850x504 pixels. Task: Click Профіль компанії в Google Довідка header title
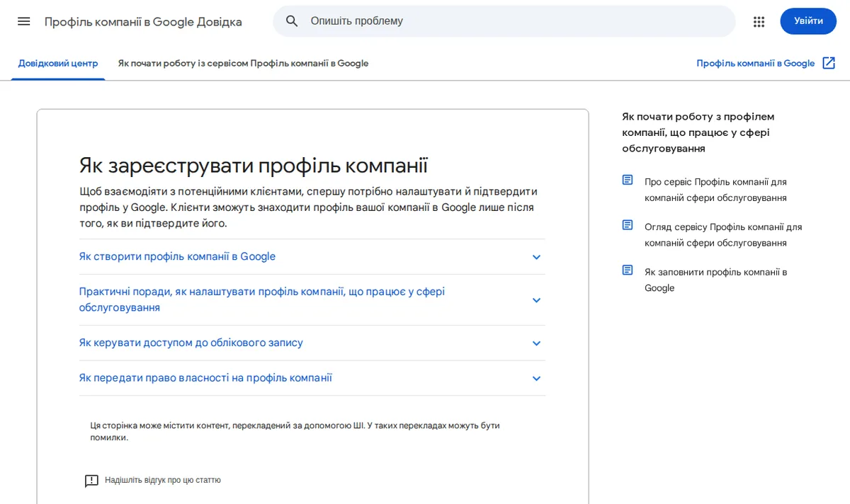tap(143, 21)
